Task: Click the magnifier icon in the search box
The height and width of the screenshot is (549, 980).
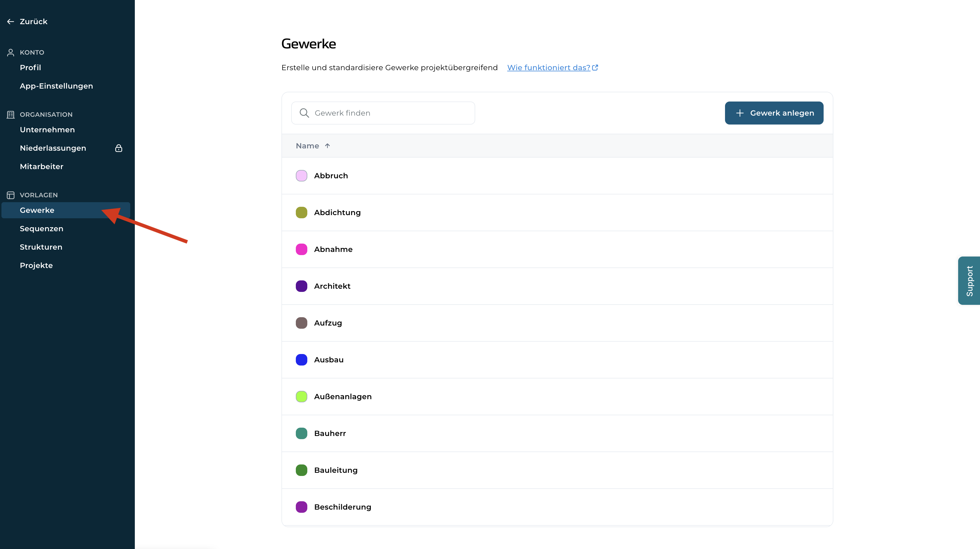Action: tap(304, 113)
